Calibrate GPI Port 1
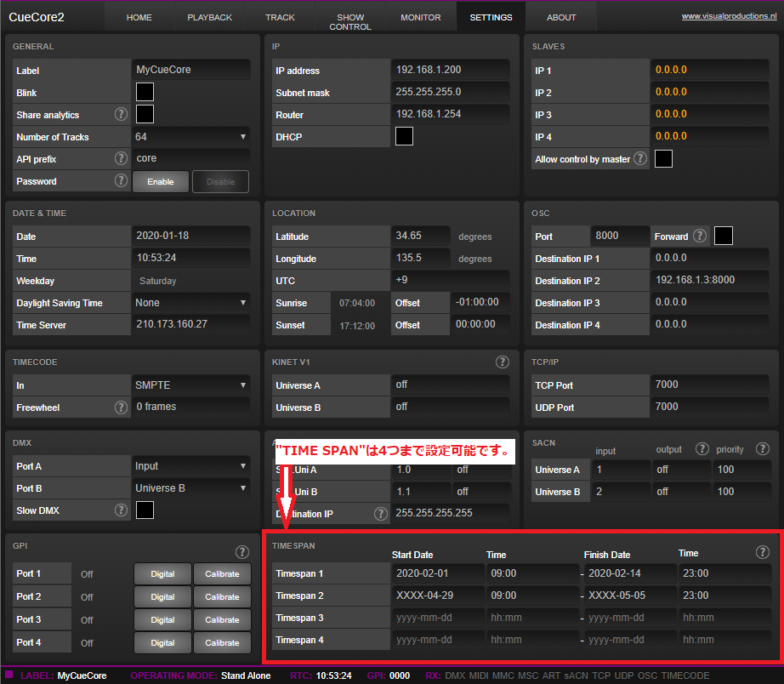 coord(222,574)
